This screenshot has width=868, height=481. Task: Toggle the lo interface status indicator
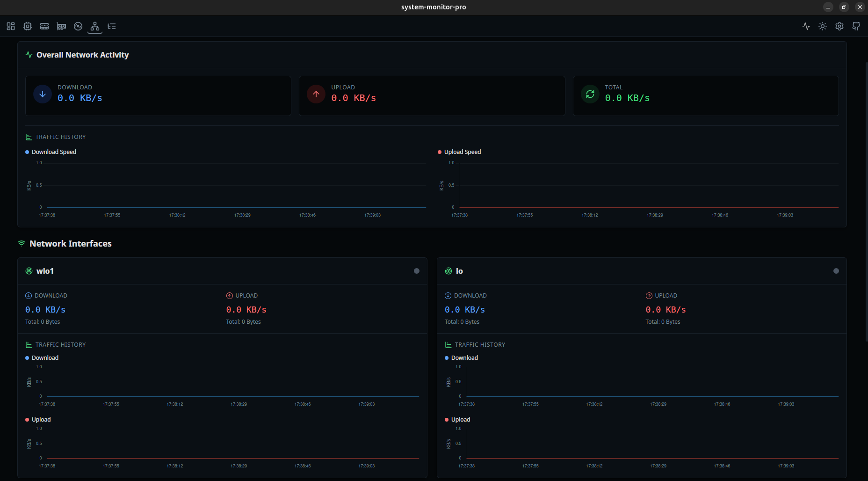(836, 270)
